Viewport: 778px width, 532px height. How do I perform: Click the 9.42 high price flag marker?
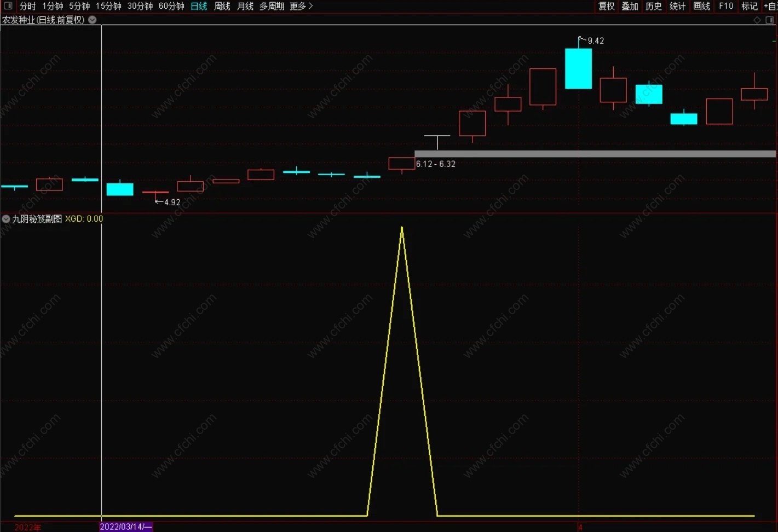[x=591, y=41]
